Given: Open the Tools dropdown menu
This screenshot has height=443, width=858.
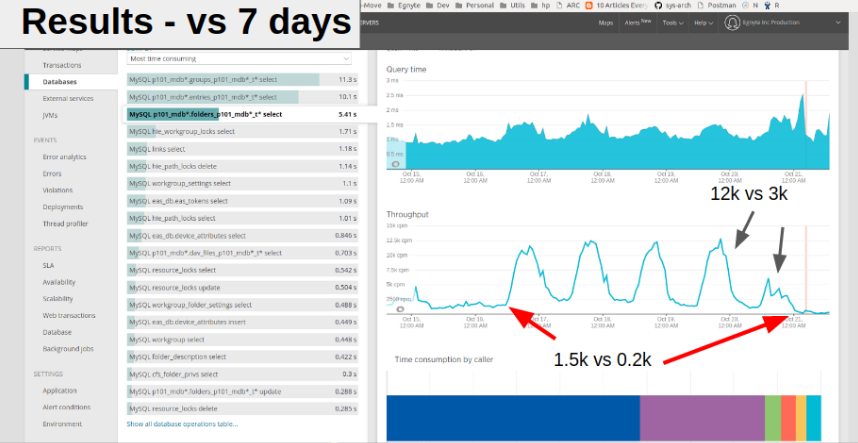Looking at the screenshot, I should point(673,22).
